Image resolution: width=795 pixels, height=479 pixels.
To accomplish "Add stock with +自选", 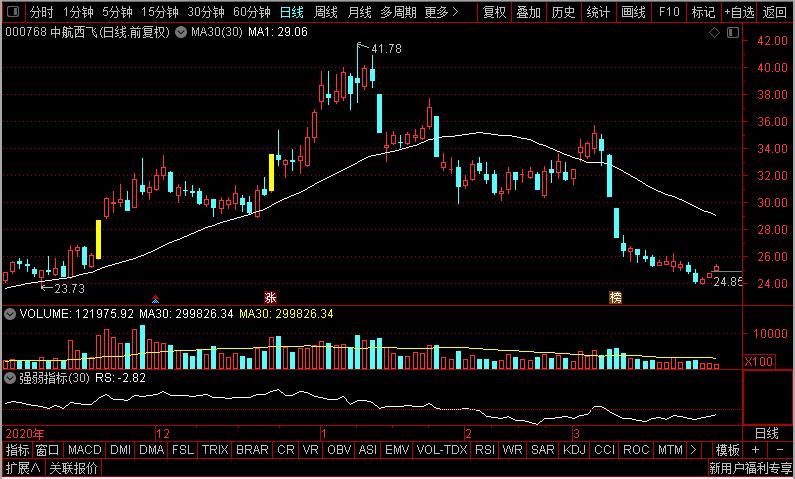I will pos(740,12).
